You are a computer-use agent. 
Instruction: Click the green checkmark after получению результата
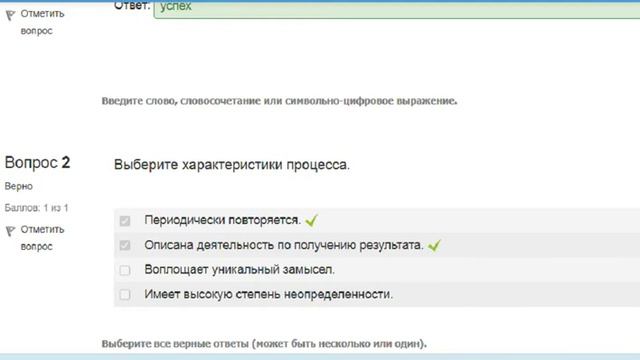tap(434, 245)
